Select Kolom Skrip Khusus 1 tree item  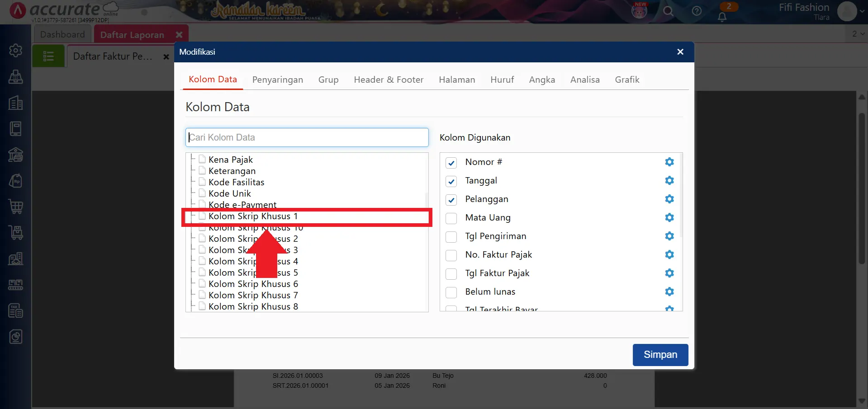(252, 216)
